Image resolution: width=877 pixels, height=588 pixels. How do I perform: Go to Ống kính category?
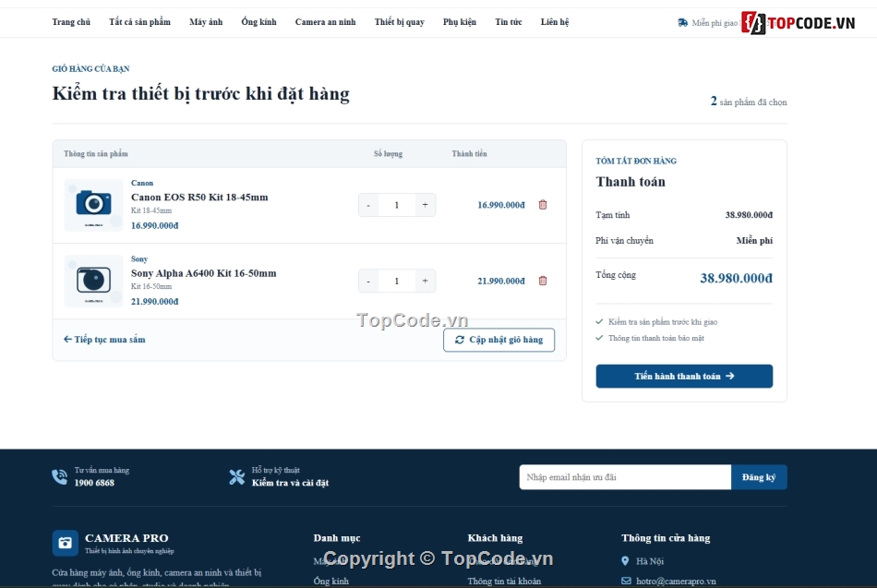click(259, 22)
